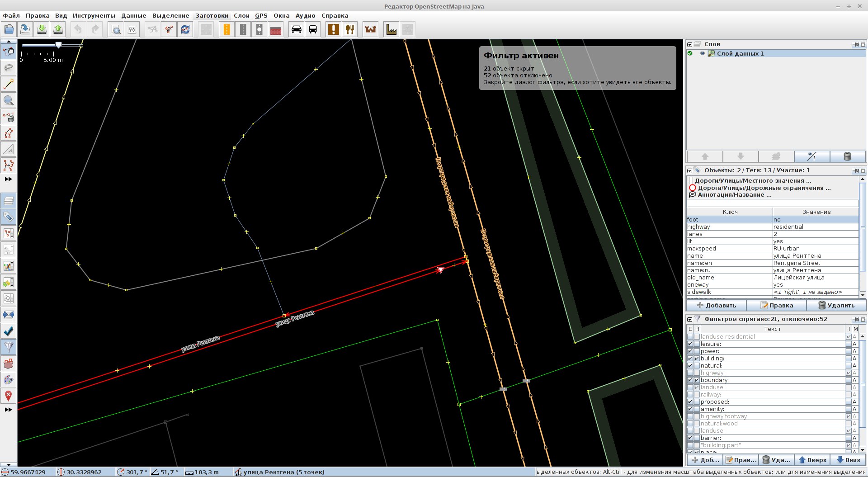Viewport: 868px width, 477px height.
Task: Click Доб... add filter button
Action: [x=705, y=460]
